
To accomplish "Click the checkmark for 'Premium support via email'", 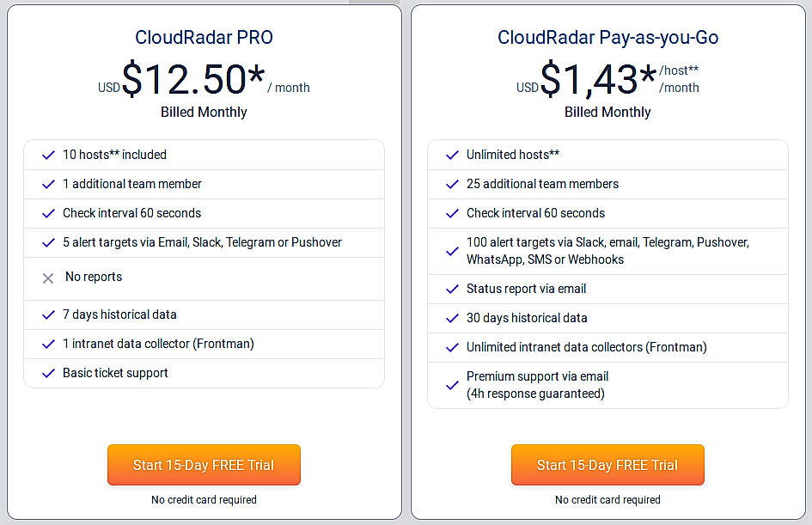I will pos(452,385).
